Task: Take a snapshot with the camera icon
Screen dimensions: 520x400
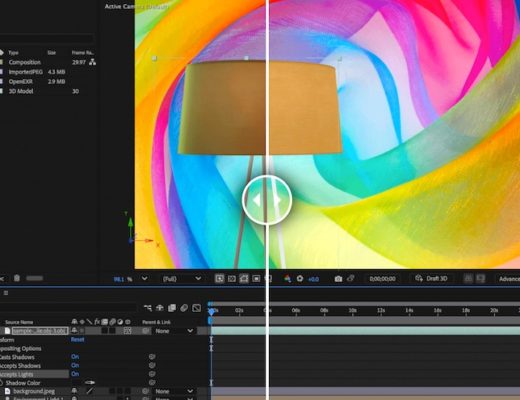Action: click(x=338, y=279)
